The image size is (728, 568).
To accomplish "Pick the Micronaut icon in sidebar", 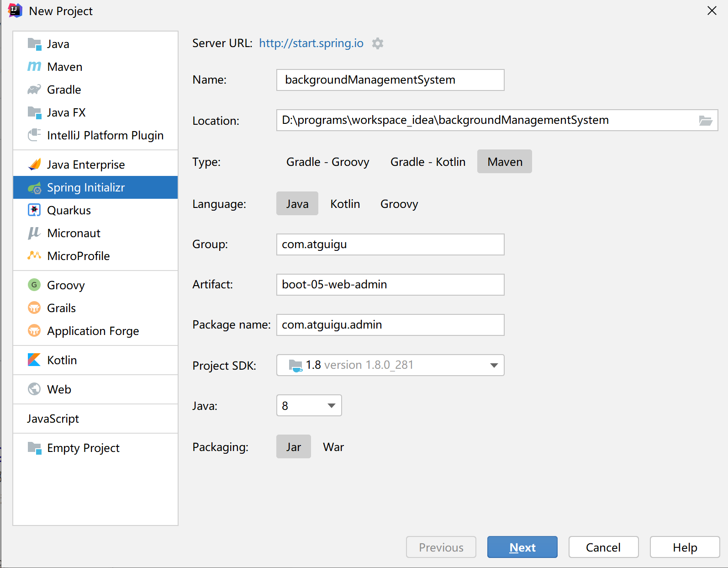I will (34, 233).
